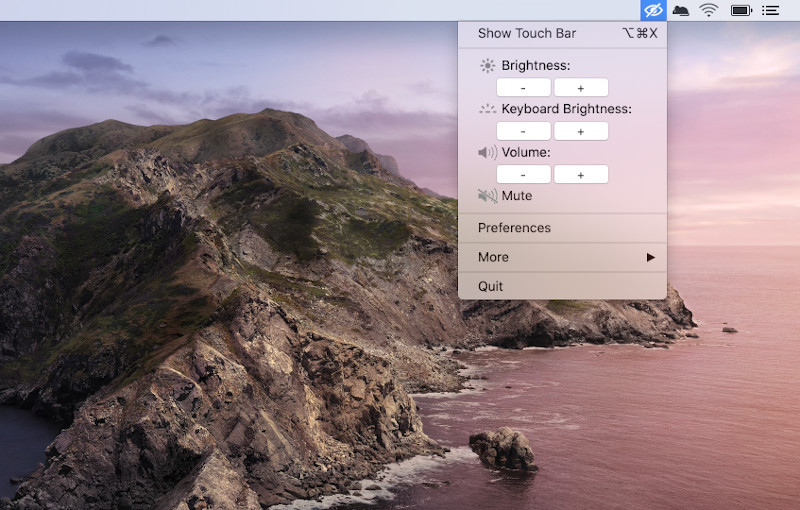Increase Volume with plus button
Viewport: 800px width, 510px height.
point(581,174)
